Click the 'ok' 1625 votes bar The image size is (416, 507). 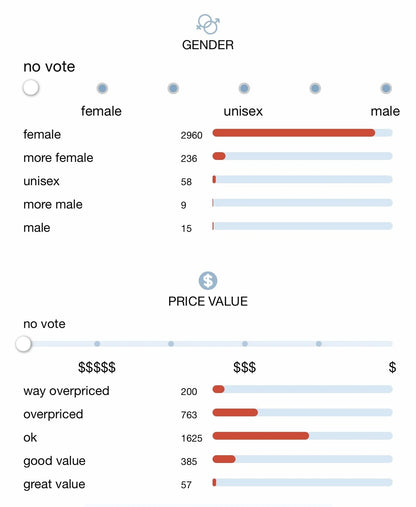(x=303, y=436)
